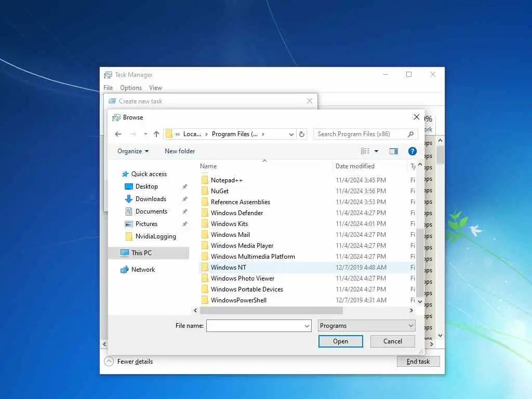Open the Organize dropdown menu
Viewport: 532px width, 399px height.
coord(133,151)
